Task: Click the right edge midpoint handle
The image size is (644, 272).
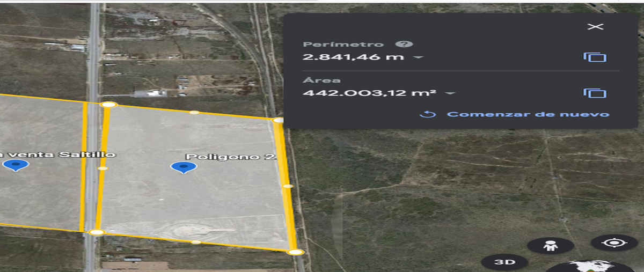Action: (288, 186)
